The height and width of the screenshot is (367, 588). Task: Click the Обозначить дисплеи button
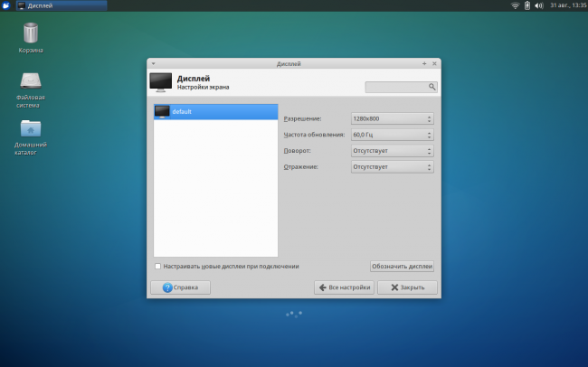[x=402, y=266]
